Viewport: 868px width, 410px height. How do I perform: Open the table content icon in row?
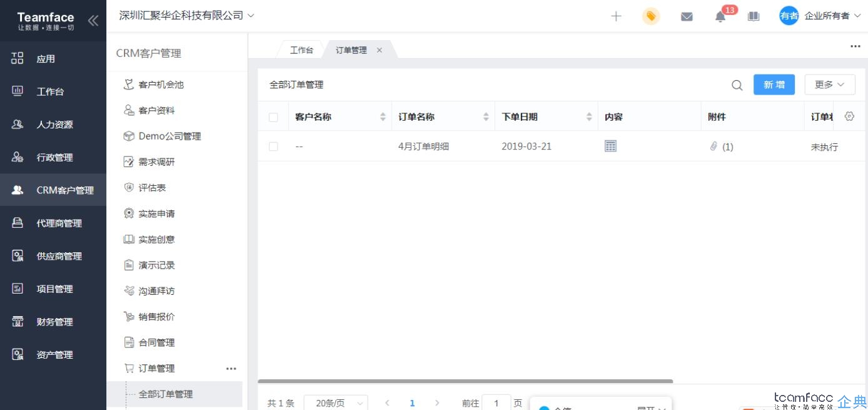pyautogui.click(x=610, y=146)
